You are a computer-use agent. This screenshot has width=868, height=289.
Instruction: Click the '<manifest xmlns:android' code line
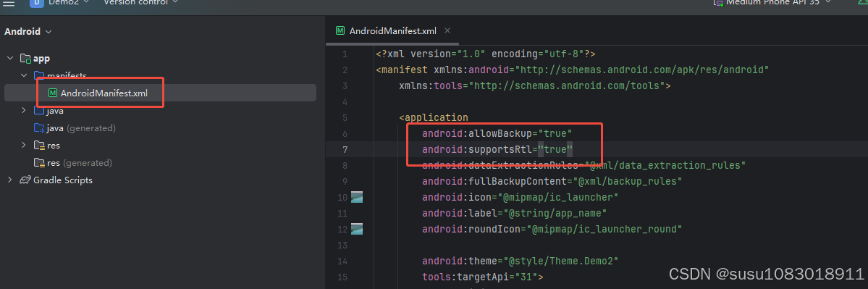click(573, 70)
